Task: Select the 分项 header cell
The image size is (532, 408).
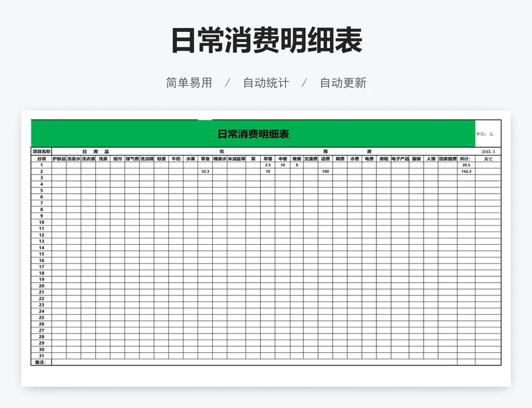Action: (41, 158)
